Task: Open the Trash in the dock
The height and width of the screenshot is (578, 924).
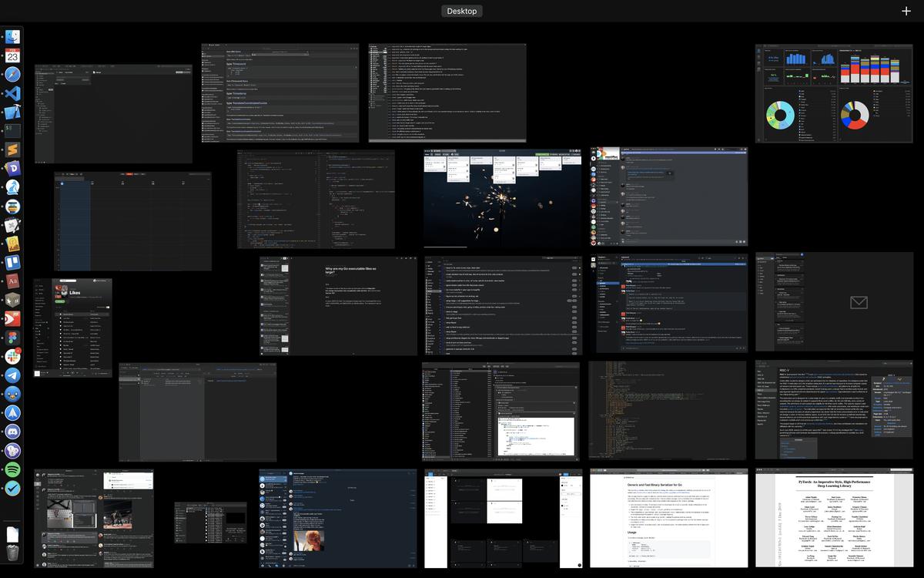Action: 12,552
